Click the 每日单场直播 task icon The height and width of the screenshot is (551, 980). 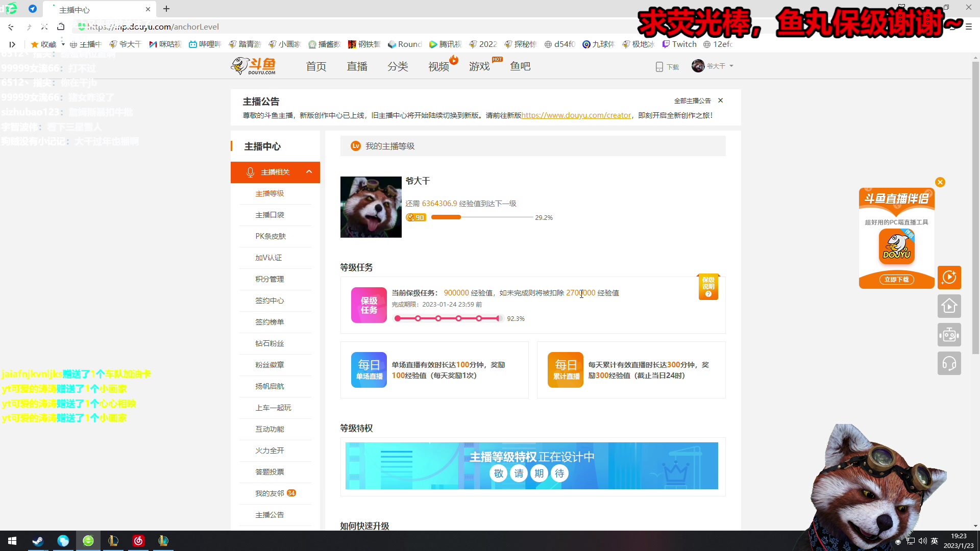point(369,370)
